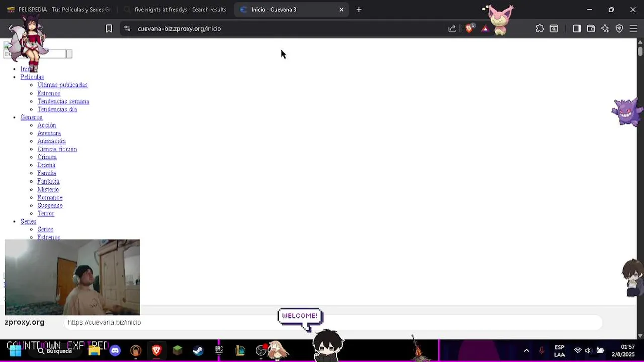Select the Suspenso genre link
This screenshot has width=644, height=362.
click(x=50, y=206)
